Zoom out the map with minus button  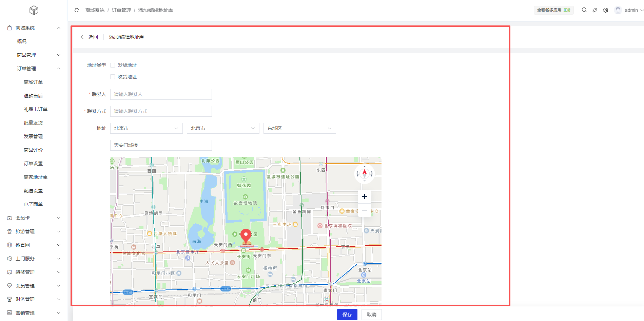pyautogui.click(x=365, y=210)
